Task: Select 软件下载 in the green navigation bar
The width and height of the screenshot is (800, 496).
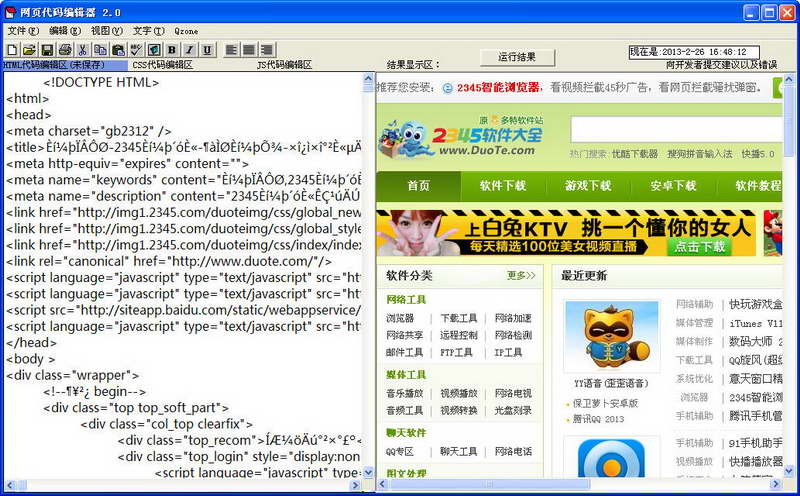Action: coord(503,186)
